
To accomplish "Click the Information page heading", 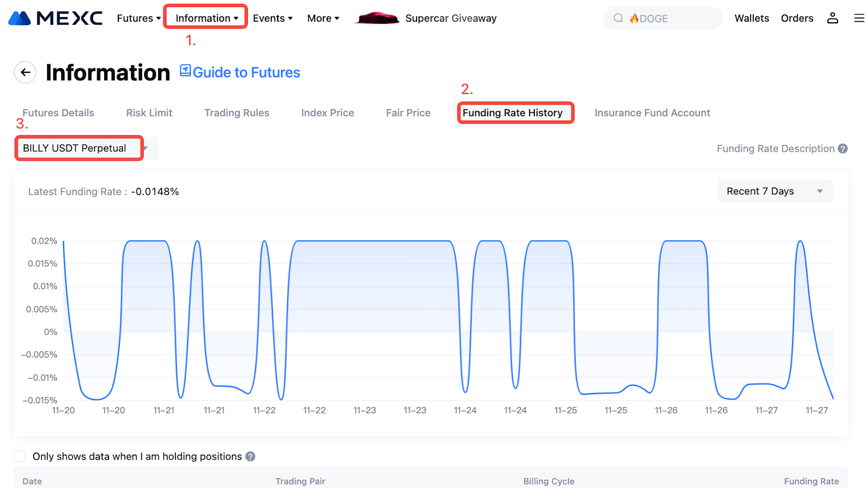I will pyautogui.click(x=108, y=72).
